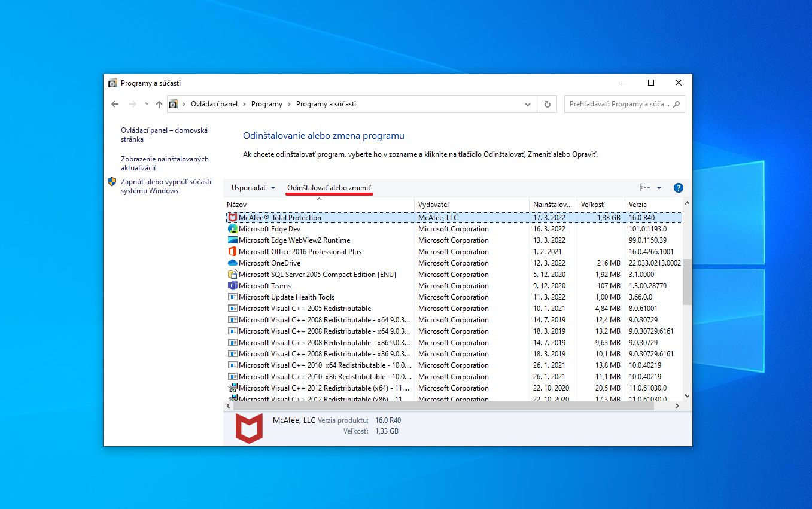This screenshot has height=509, width=812.
Task: Open help with the blue question mark icon
Action: (x=678, y=188)
